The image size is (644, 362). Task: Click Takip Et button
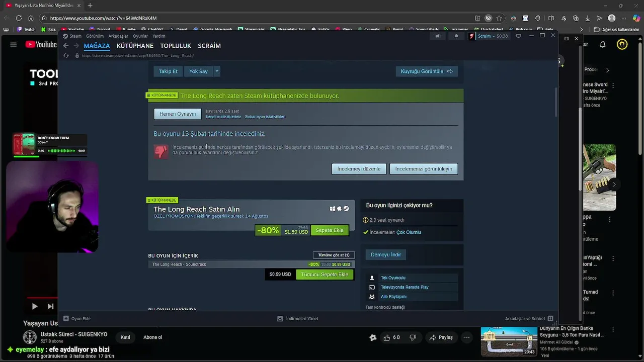168,71
